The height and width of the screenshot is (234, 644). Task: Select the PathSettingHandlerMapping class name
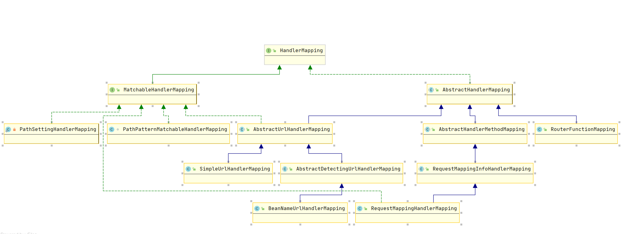58,129
